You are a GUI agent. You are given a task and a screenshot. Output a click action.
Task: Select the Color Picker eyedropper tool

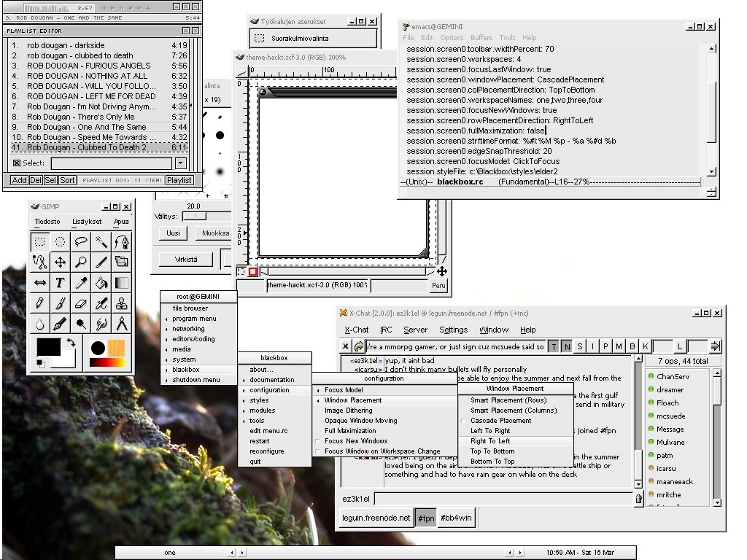click(x=81, y=283)
